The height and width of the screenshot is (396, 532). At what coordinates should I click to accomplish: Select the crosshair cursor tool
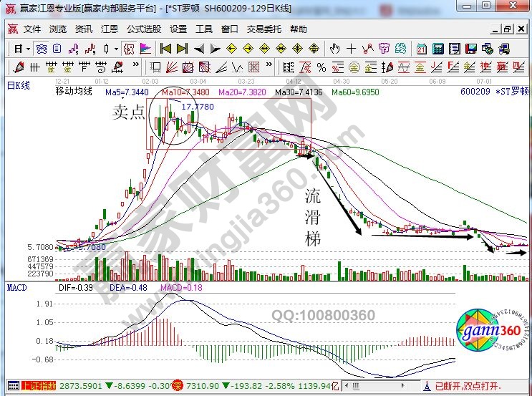click(351, 49)
